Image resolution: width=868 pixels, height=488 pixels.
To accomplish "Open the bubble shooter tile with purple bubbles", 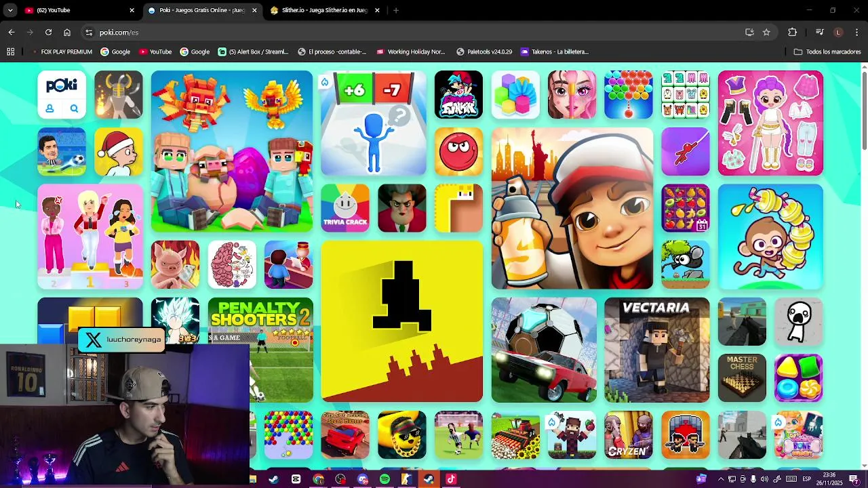I will 629,94.
